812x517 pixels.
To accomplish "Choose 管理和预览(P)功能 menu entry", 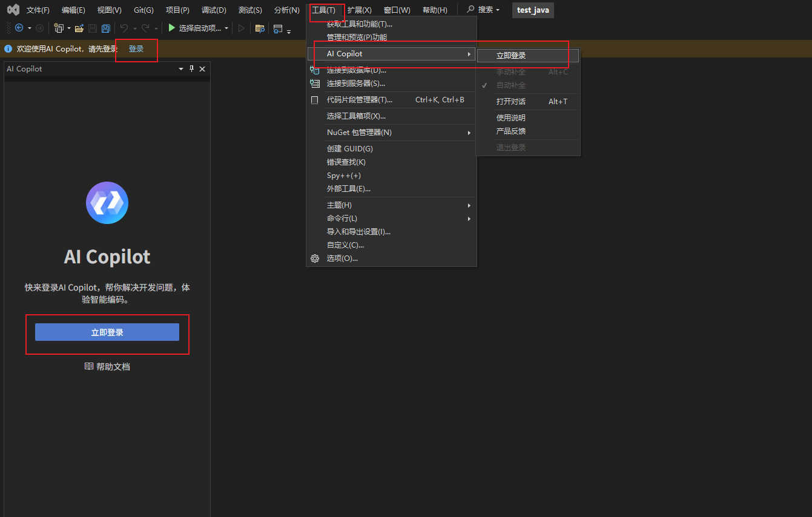I will (392, 38).
